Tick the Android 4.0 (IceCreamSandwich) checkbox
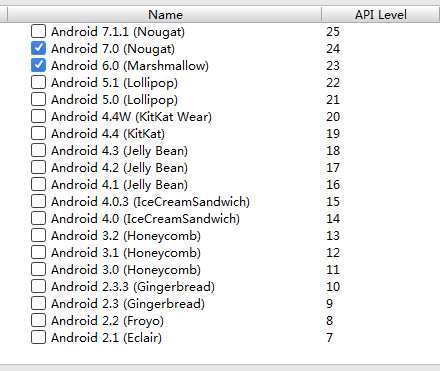440x371 pixels. tap(38, 218)
